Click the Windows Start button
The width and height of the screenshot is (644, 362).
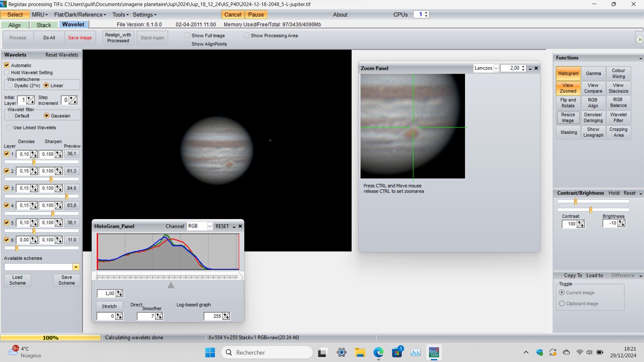210,353
